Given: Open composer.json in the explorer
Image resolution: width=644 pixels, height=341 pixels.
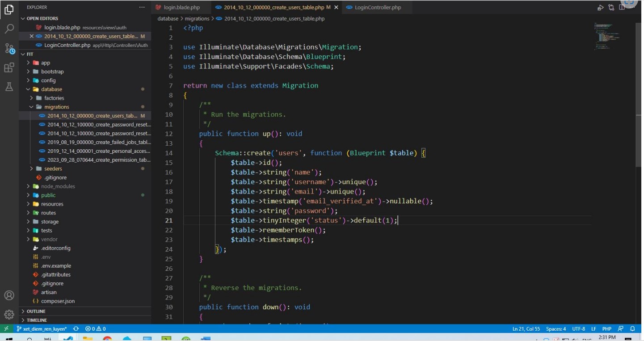Looking at the screenshot, I should (x=58, y=301).
